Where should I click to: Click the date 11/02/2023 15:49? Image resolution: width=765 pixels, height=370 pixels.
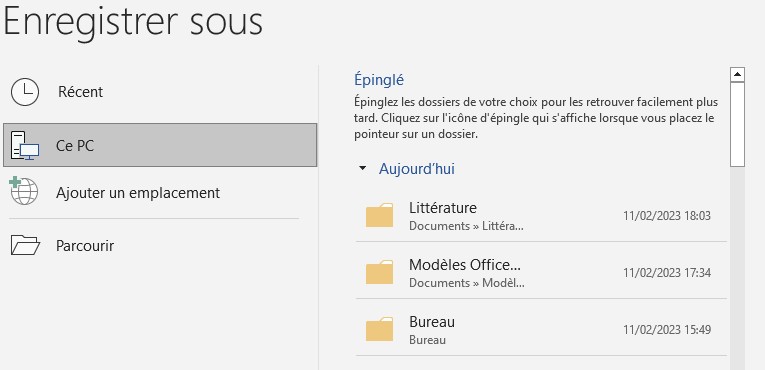pos(667,329)
